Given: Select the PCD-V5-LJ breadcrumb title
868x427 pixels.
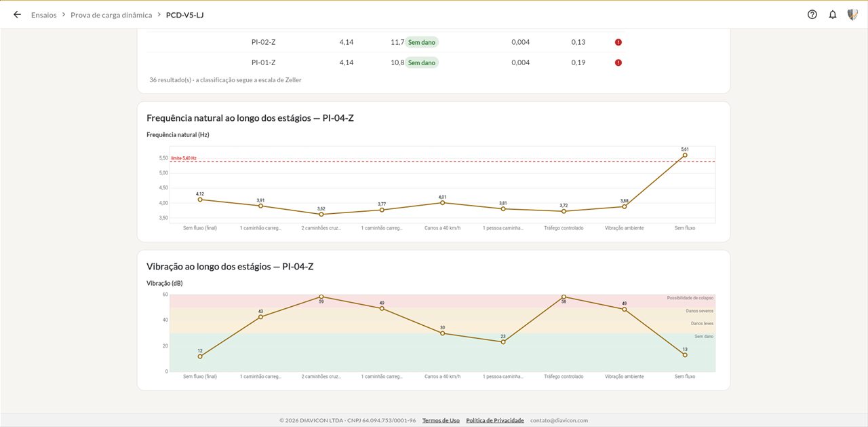Looking at the screenshot, I should (184, 14).
